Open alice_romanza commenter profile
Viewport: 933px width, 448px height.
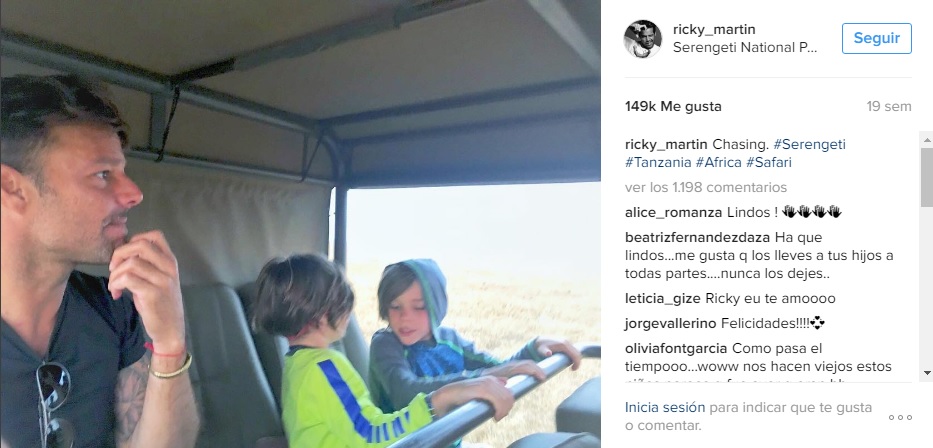[674, 212]
